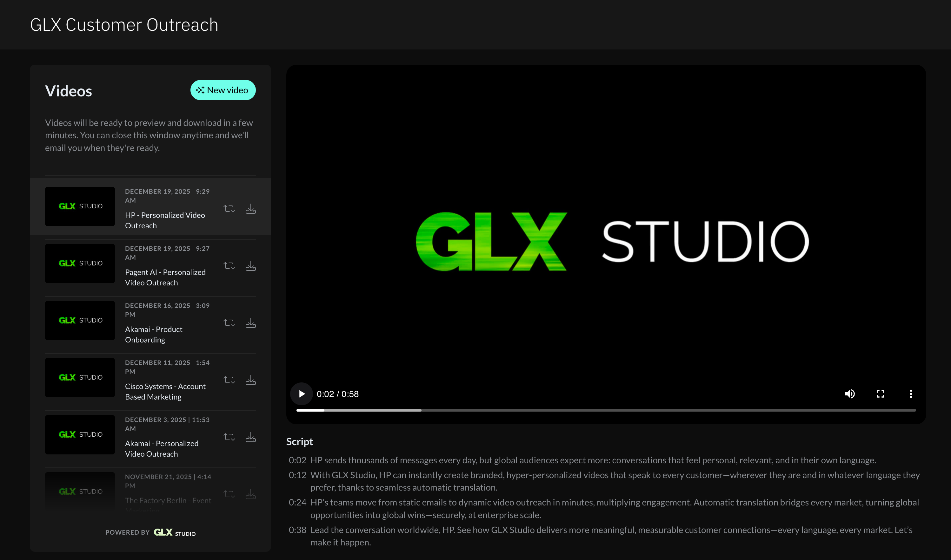The height and width of the screenshot is (560, 951).
Task: Open The Factory Berlin event video entry
Action: coord(168,500)
